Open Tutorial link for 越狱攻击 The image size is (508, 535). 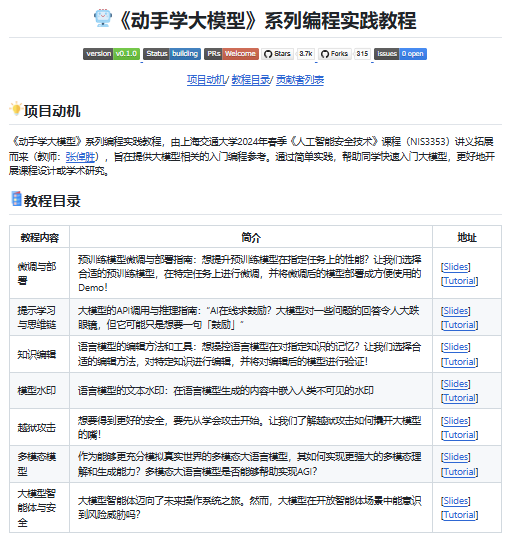(460, 435)
